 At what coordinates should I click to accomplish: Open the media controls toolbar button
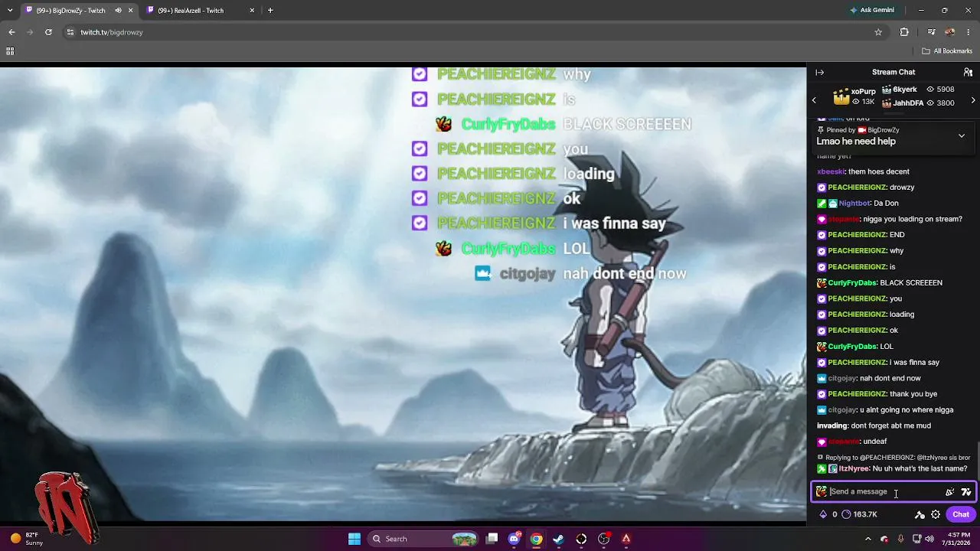(x=931, y=32)
